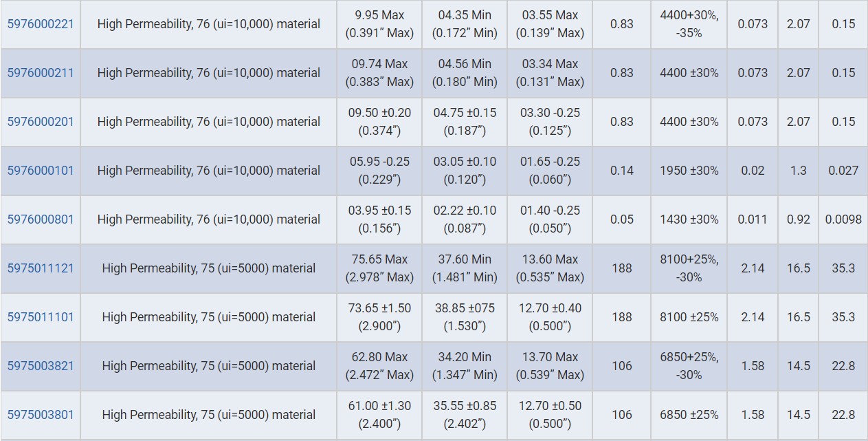Click the 38.85 ±075 dimension cell
This screenshot has width=868, height=441.
465,317
